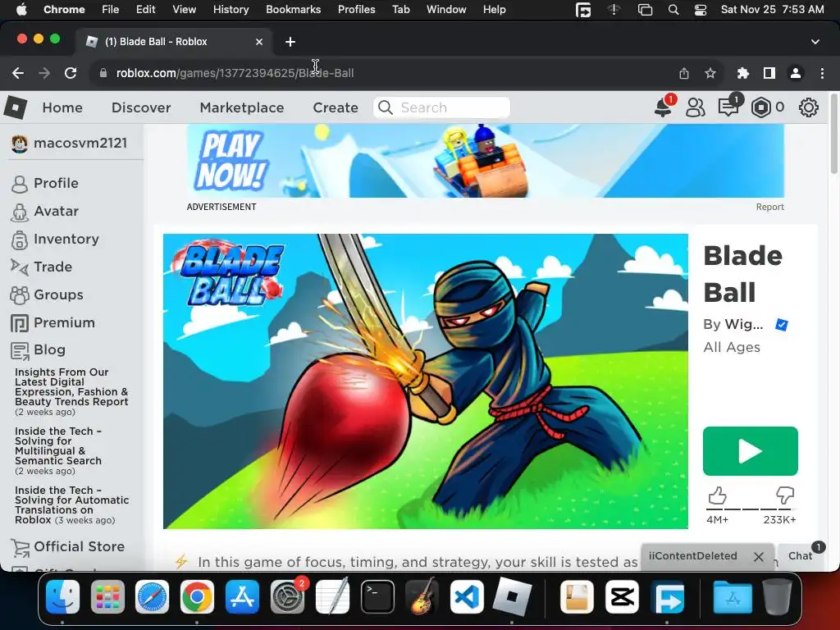Click the thumbs up like icon

[x=717, y=496]
